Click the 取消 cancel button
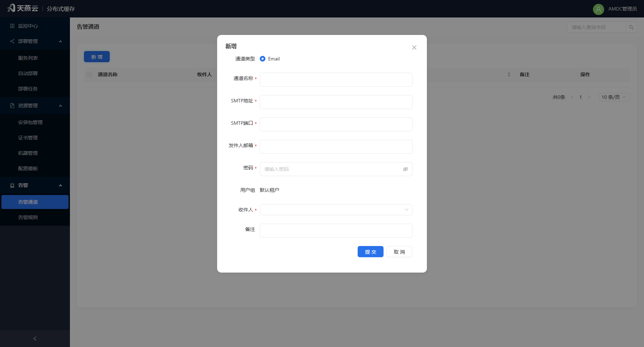644x347 pixels. 399,252
